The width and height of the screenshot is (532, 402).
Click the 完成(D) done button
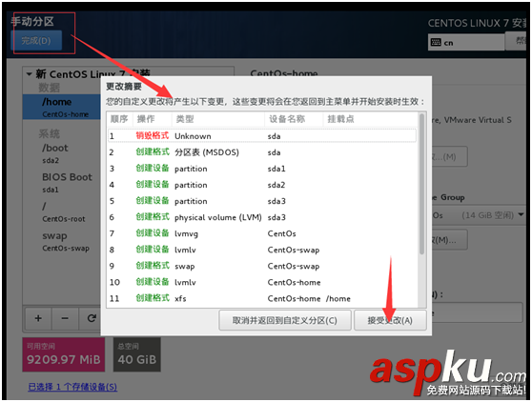click(36, 41)
